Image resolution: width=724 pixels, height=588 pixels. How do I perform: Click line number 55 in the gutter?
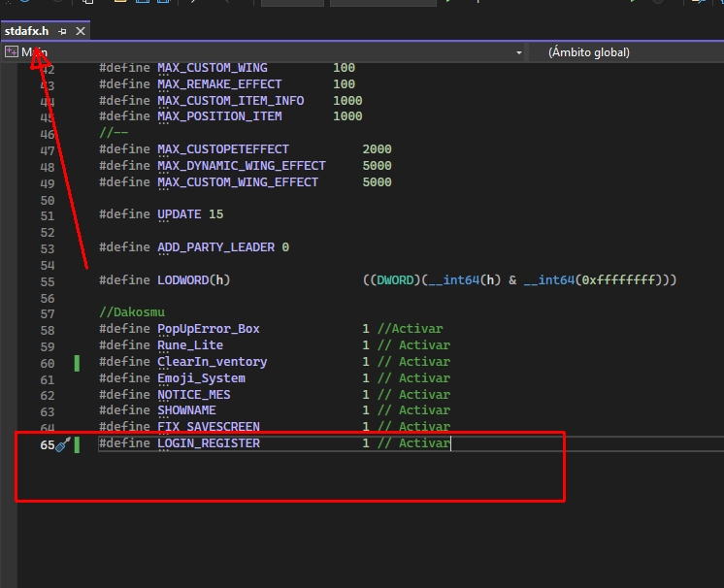(x=48, y=282)
